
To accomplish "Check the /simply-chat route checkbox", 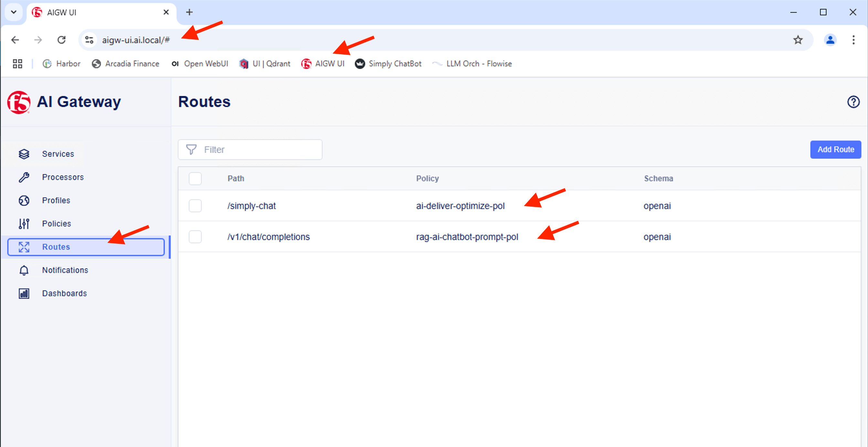I will point(195,206).
